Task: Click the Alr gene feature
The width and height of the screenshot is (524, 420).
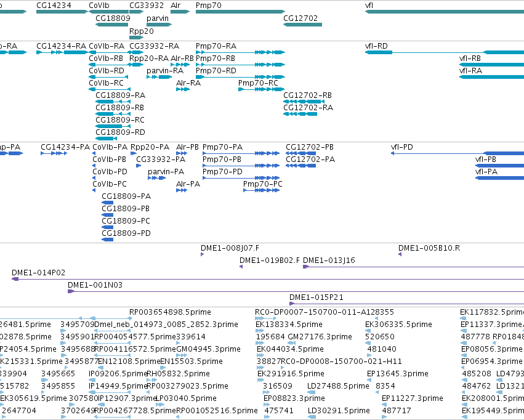Action: pos(180,12)
